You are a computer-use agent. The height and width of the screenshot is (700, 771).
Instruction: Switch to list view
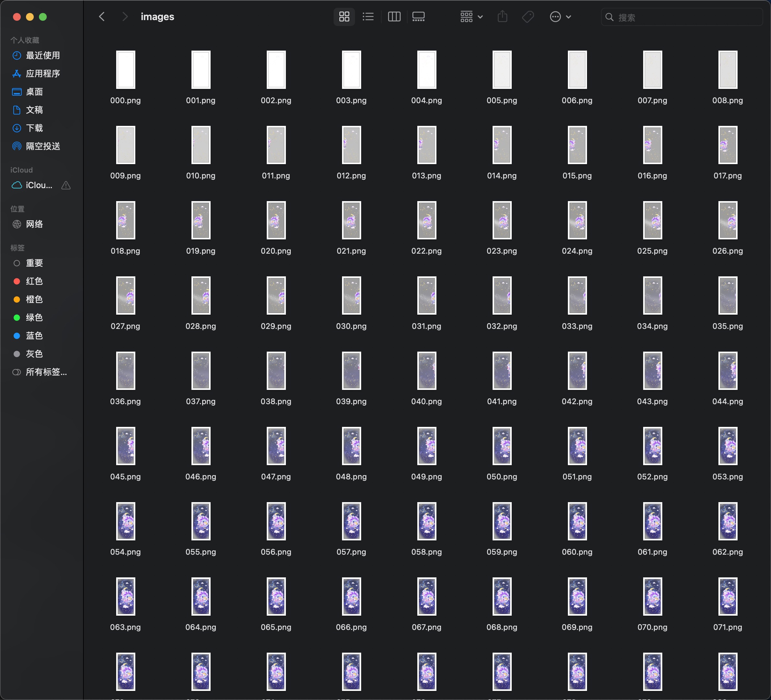368,17
